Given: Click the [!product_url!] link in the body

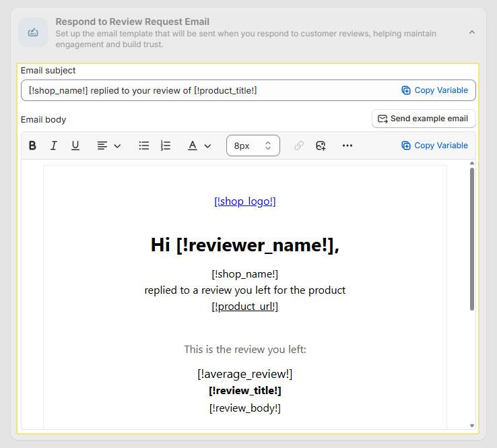Looking at the screenshot, I should [x=245, y=307].
